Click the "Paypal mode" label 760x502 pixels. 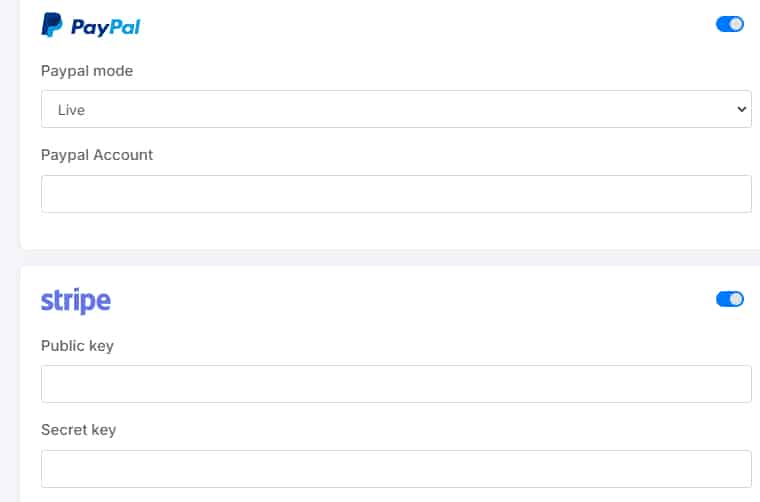[x=87, y=71]
